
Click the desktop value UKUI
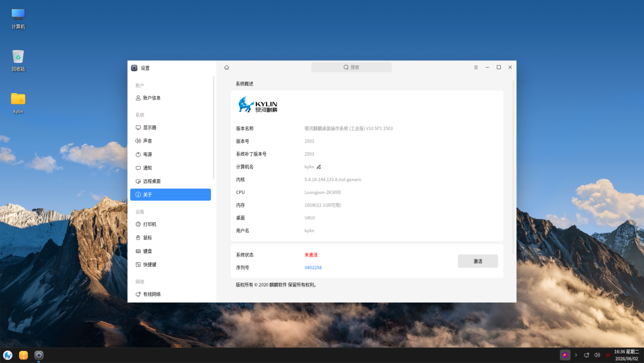pyautogui.click(x=309, y=218)
